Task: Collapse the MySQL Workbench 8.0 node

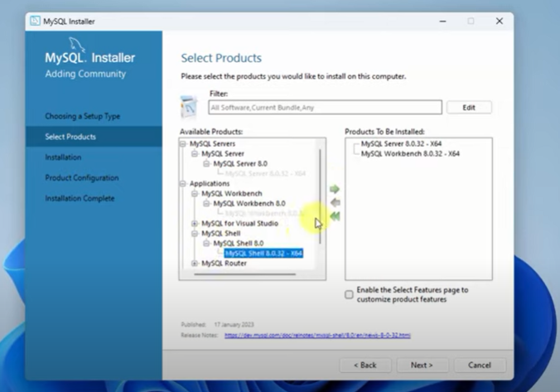Action: (x=206, y=204)
